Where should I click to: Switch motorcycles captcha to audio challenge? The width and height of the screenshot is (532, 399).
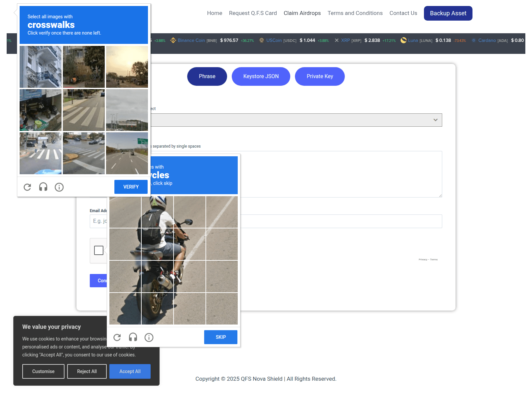coord(133,337)
